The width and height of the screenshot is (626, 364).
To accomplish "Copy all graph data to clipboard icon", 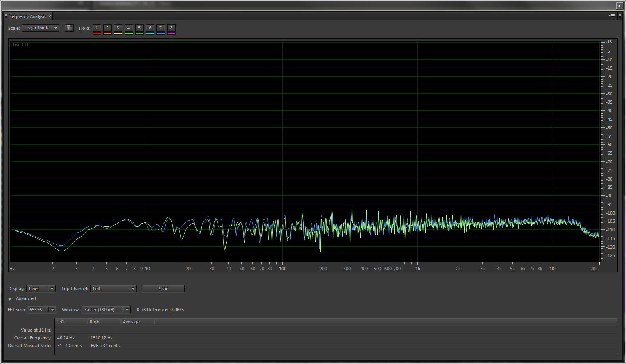I will (69, 28).
